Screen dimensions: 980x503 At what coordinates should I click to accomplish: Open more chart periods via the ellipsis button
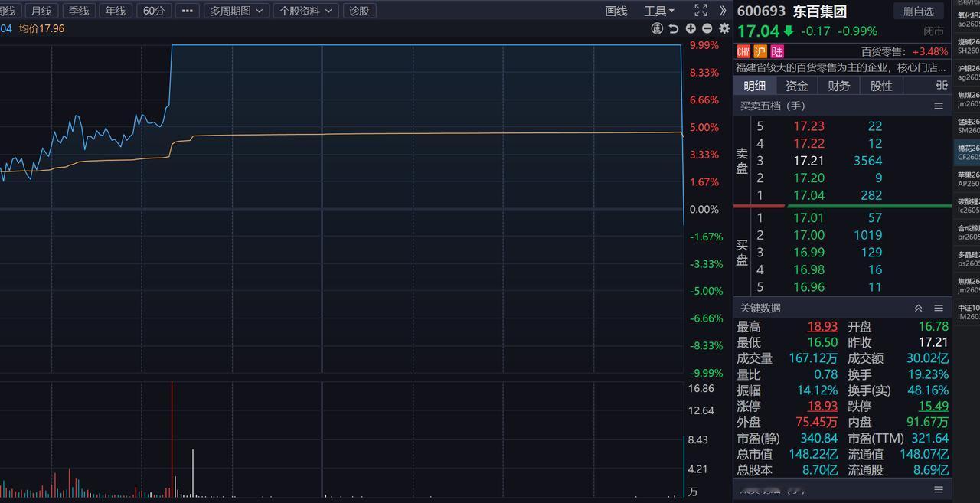(187, 11)
